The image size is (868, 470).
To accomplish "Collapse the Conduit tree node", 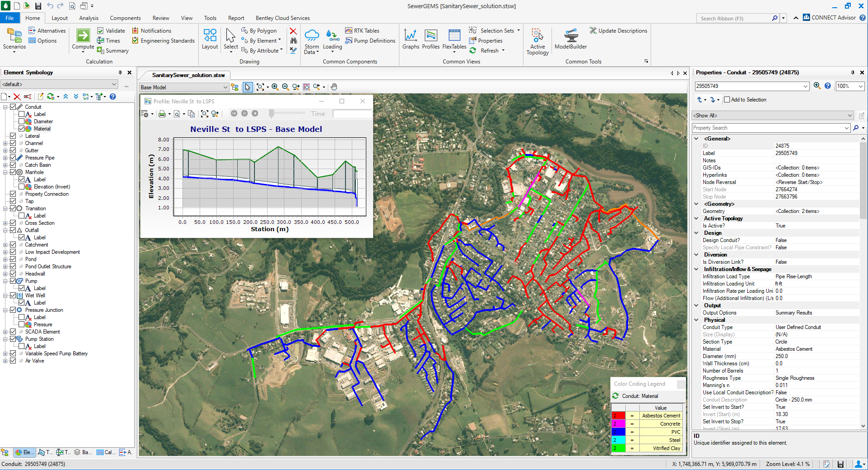I will click(5, 107).
